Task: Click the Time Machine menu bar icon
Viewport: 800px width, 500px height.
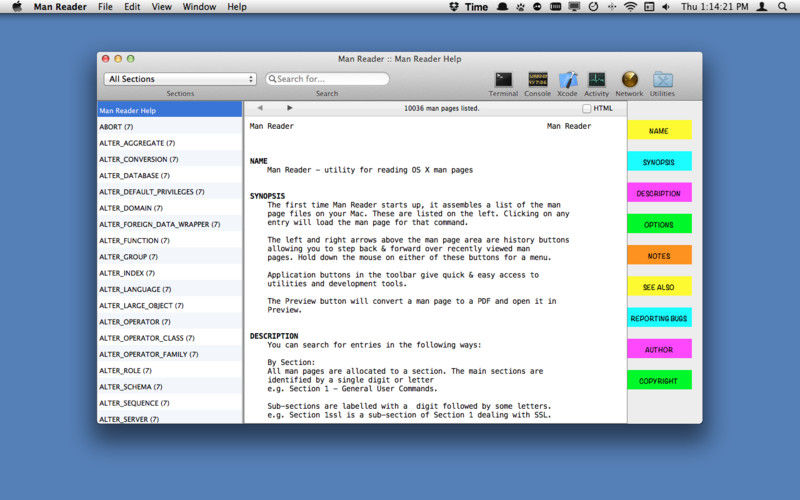Action: [593, 7]
